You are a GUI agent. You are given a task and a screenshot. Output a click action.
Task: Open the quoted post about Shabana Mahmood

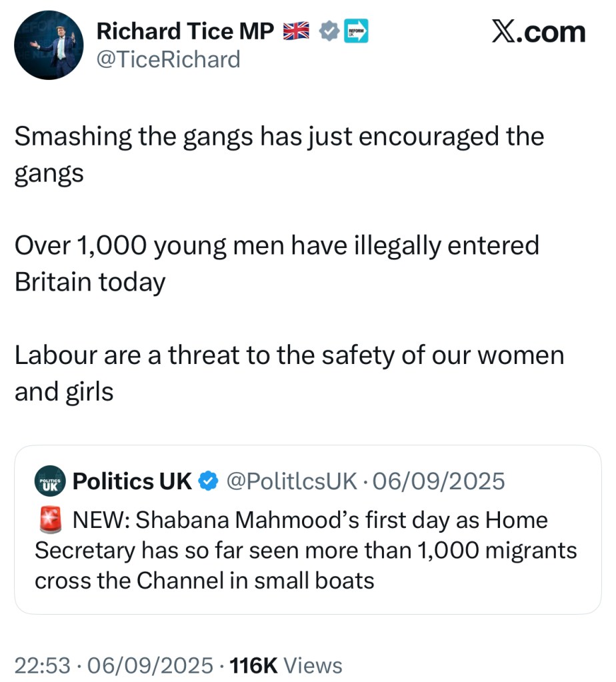click(x=307, y=550)
